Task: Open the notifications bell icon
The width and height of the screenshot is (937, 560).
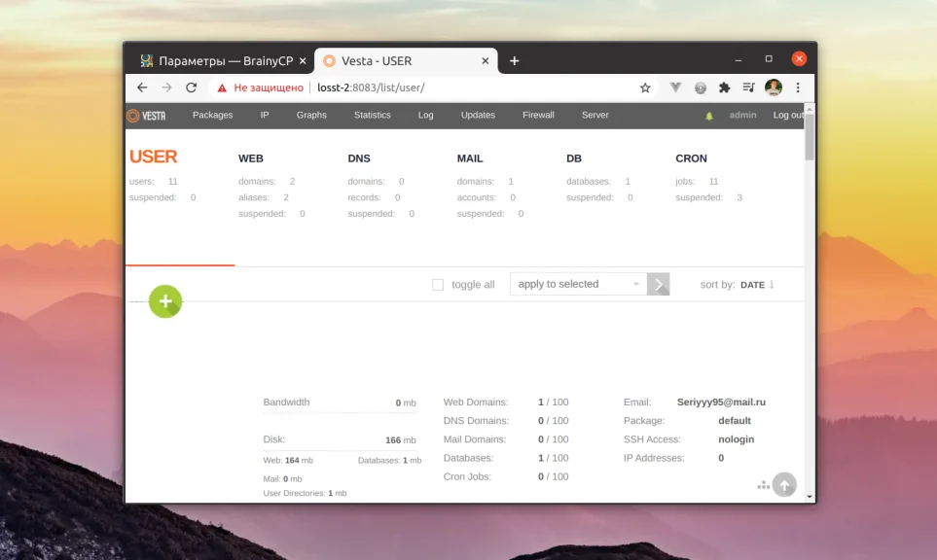Action: pyautogui.click(x=708, y=115)
